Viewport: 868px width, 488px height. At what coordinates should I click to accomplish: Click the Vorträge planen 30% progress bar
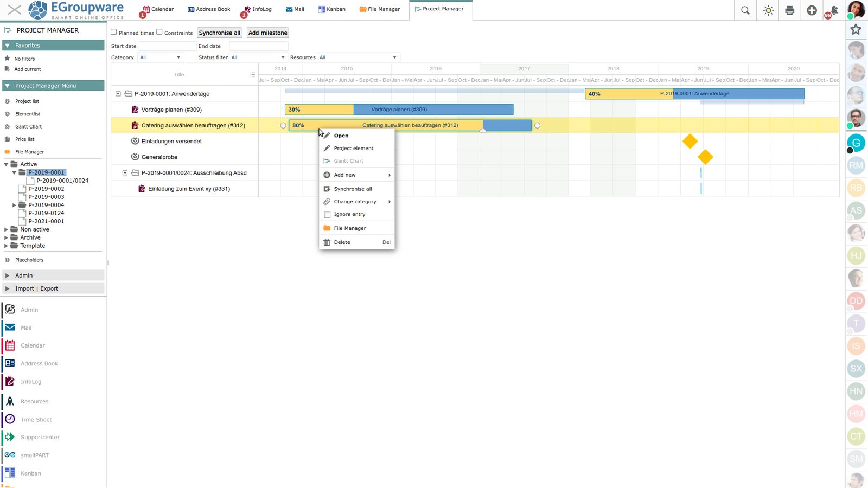coord(319,110)
